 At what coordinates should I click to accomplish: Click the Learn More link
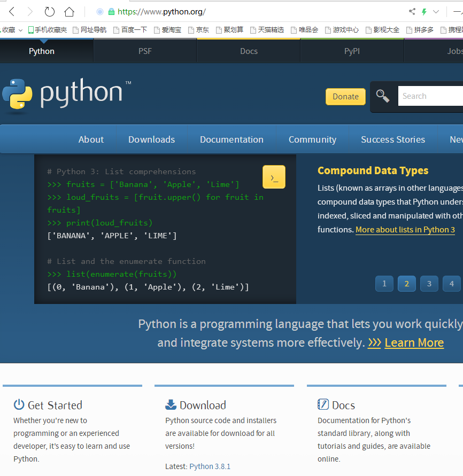coord(414,343)
